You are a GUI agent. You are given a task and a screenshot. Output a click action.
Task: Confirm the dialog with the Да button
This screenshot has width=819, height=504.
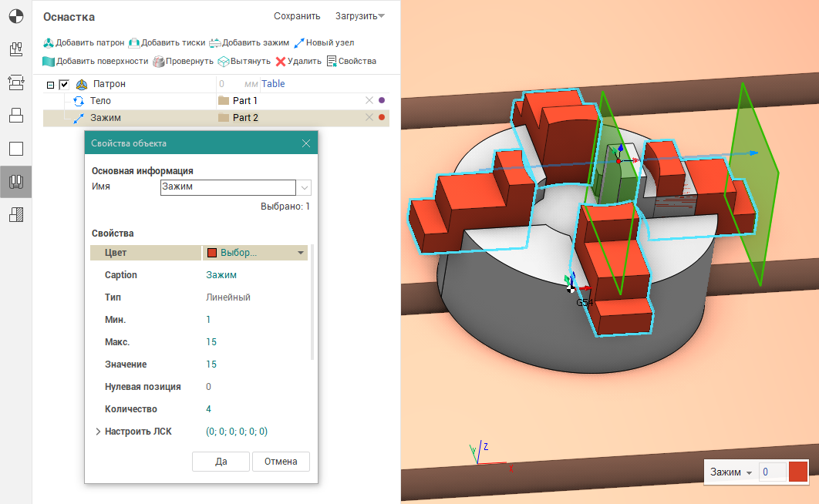[x=221, y=462]
